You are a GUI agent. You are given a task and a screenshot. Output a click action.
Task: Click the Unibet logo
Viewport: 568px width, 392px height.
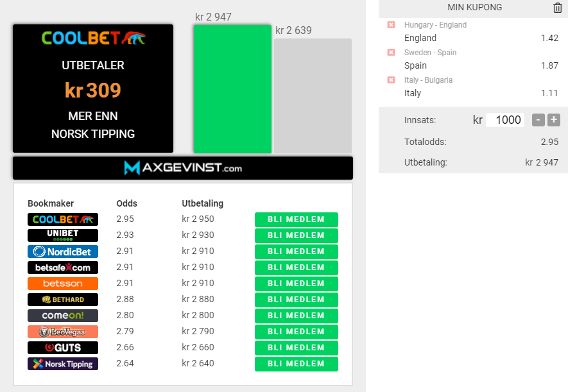(x=63, y=235)
